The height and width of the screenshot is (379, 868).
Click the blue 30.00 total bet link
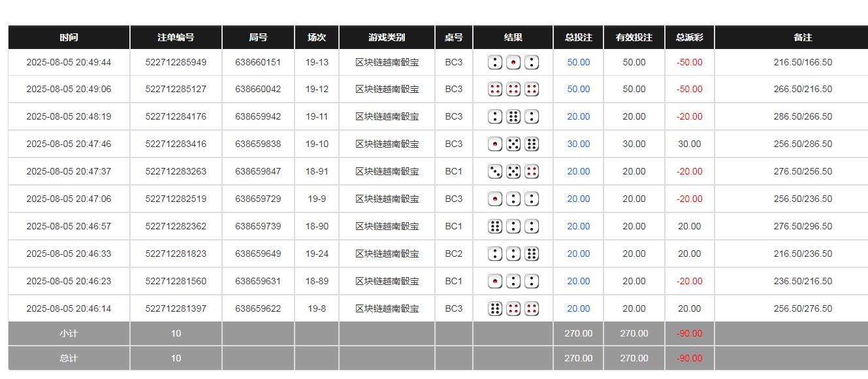pyautogui.click(x=577, y=144)
